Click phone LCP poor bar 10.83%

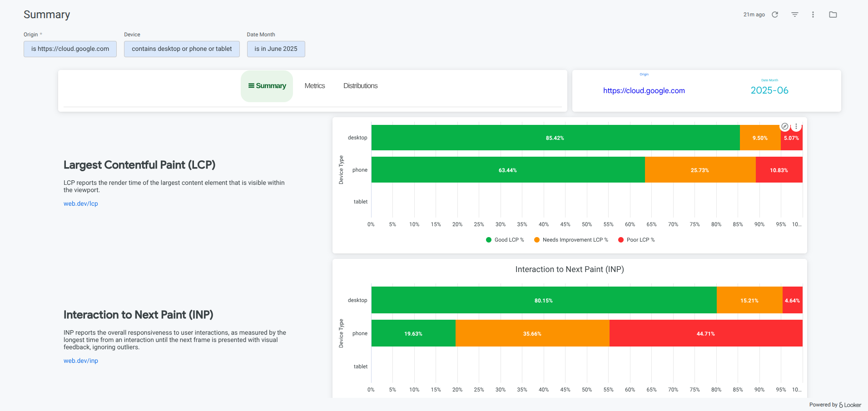coord(779,170)
